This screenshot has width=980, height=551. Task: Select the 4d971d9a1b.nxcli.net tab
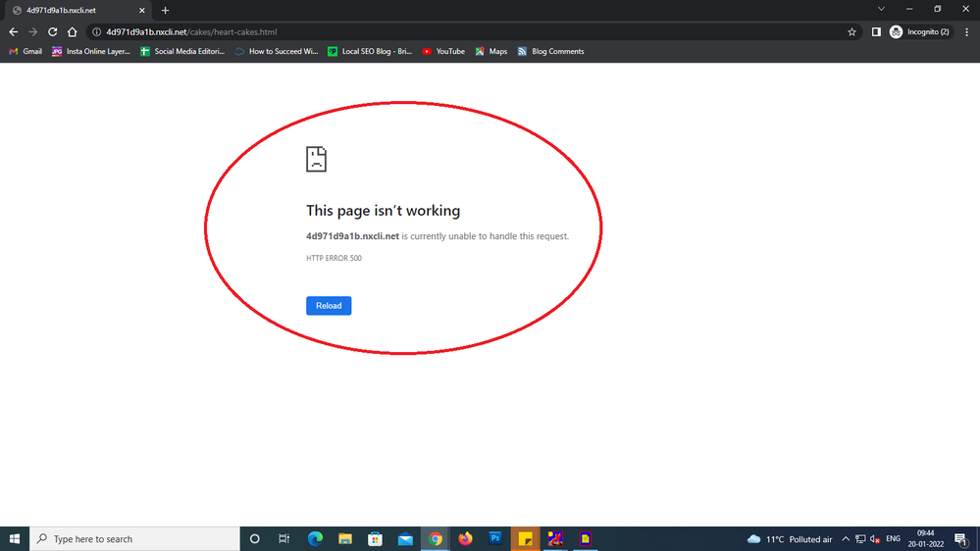(69, 10)
